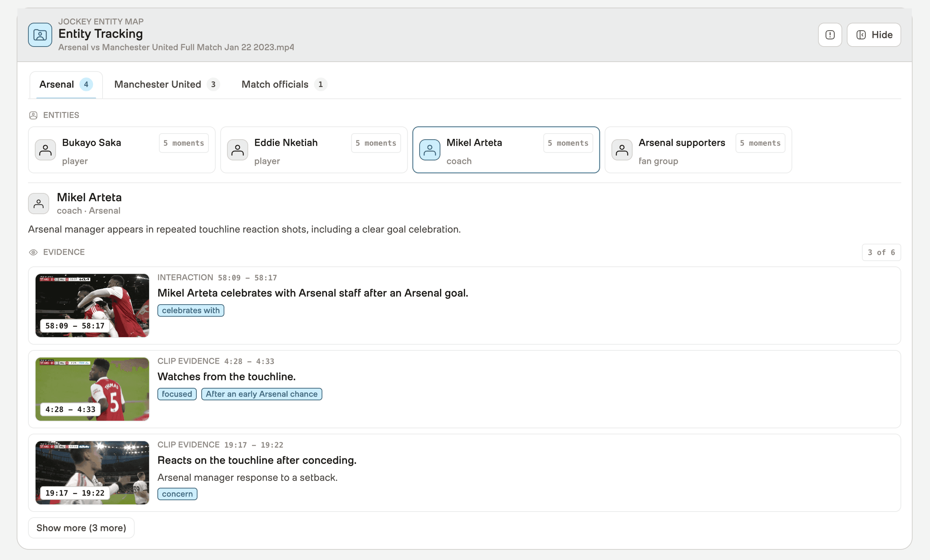
Task: Click 'Reacts on the touchline after conceding.' title
Action: (257, 460)
